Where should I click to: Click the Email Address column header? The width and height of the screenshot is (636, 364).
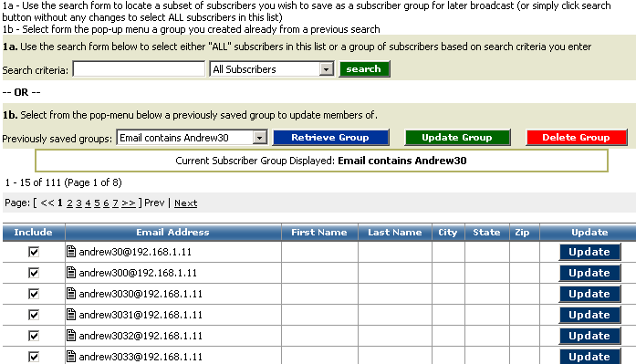tap(173, 233)
